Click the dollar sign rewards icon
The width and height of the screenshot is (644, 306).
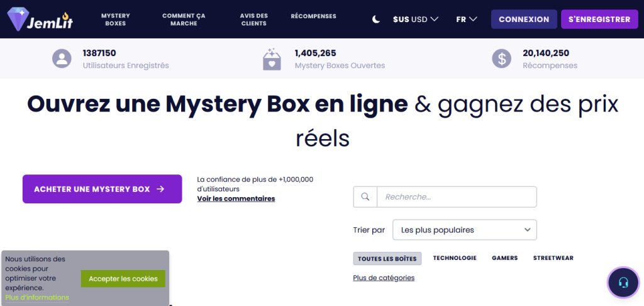click(x=501, y=59)
